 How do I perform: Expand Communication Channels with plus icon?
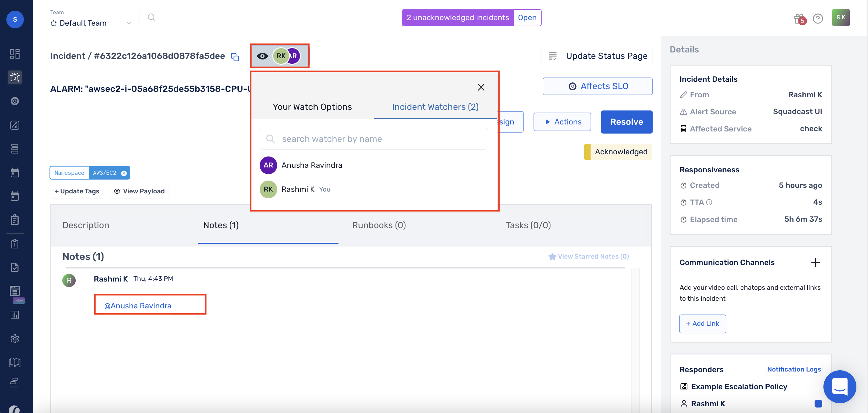[x=816, y=262]
